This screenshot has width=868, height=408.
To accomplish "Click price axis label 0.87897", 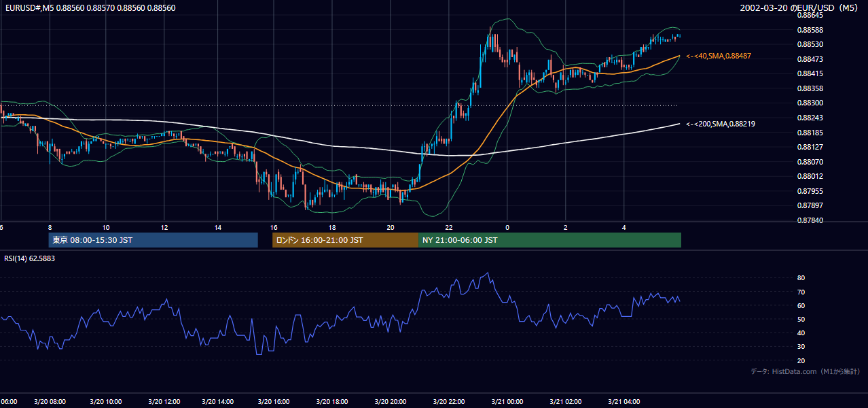I will coord(810,205).
